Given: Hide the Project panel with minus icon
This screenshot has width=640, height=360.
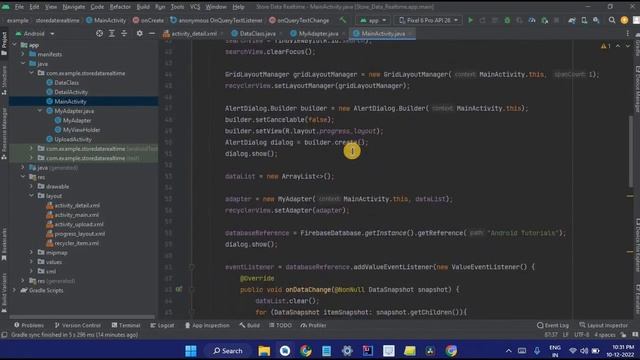Looking at the screenshot, I should click(x=151, y=33).
